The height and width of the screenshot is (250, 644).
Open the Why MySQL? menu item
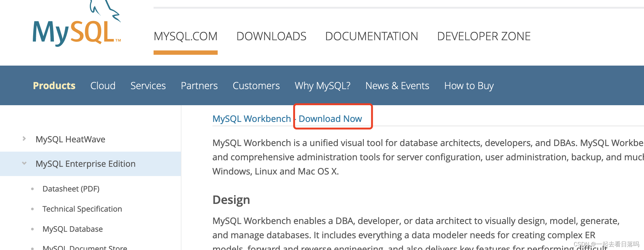pyautogui.click(x=322, y=85)
